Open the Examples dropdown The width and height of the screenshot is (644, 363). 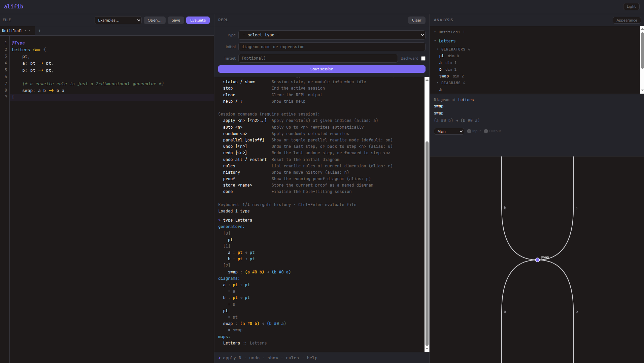coord(118,20)
